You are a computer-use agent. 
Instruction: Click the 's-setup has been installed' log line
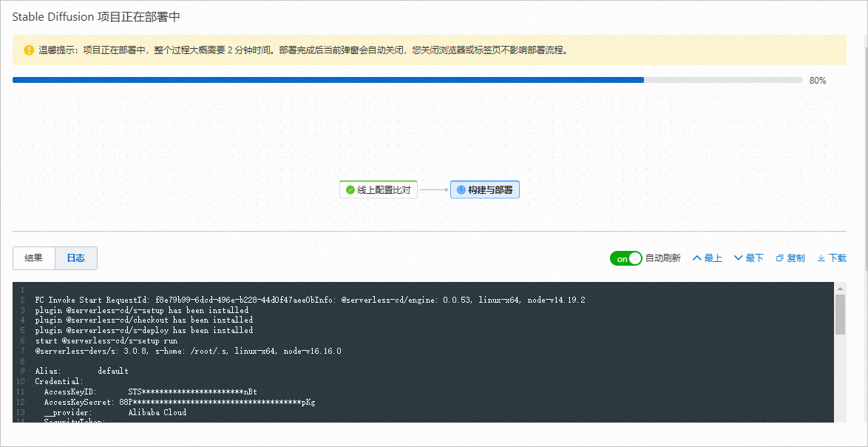click(x=142, y=310)
